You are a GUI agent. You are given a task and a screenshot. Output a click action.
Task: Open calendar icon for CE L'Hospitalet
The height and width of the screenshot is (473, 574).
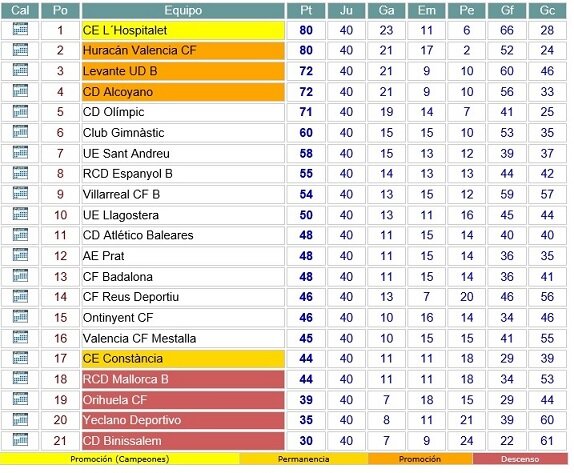click(20, 29)
